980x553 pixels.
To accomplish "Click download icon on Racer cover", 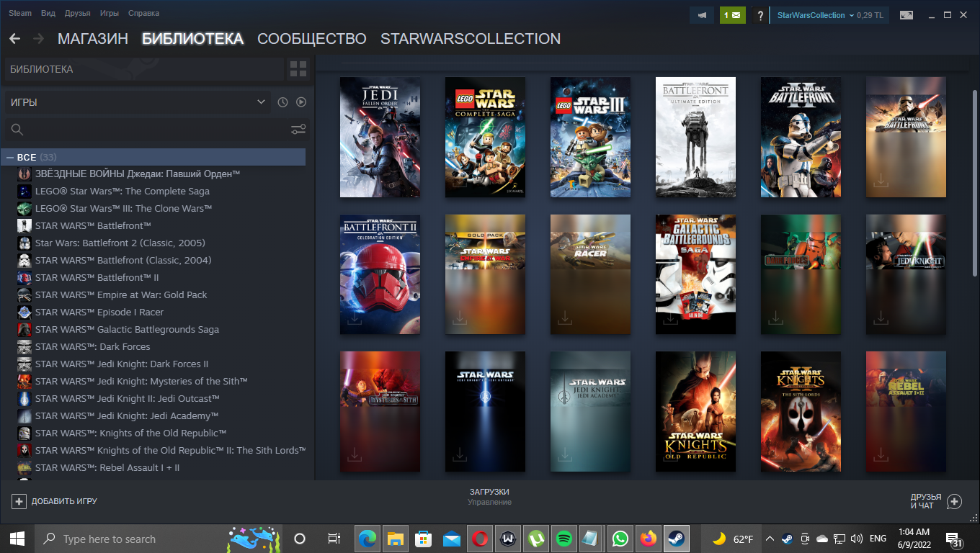I will click(564, 318).
